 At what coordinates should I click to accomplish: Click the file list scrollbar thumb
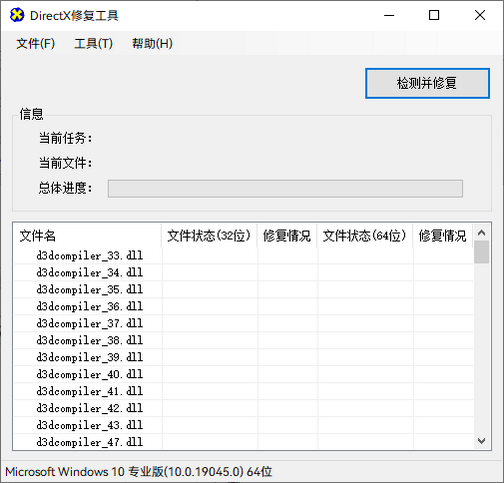tap(481, 252)
